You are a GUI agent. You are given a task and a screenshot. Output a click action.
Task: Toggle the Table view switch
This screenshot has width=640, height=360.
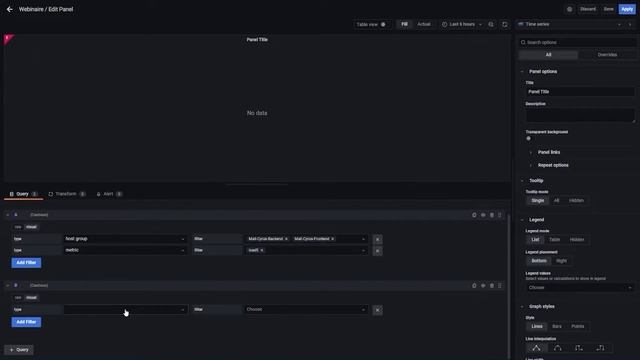click(x=383, y=24)
